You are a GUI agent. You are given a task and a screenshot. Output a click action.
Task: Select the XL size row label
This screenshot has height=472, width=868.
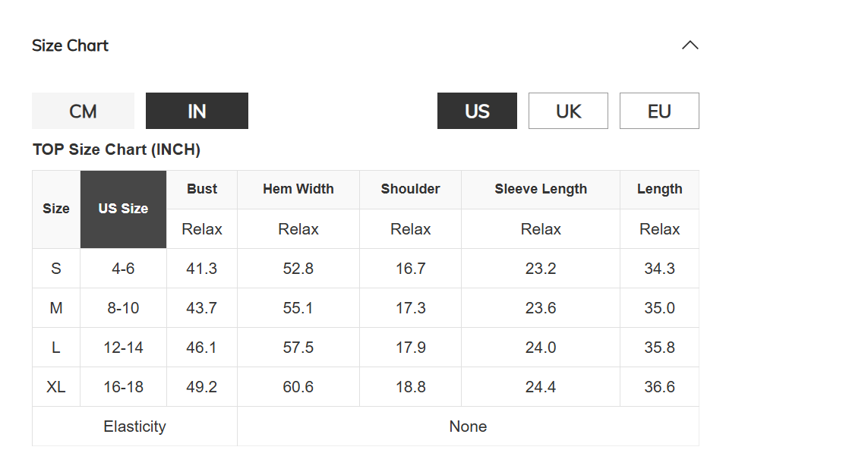point(56,387)
